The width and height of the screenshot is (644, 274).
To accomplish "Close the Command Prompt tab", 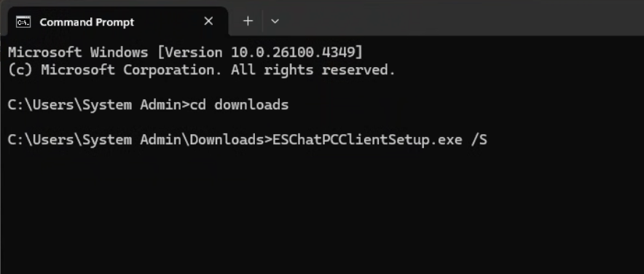I will (208, 21).
